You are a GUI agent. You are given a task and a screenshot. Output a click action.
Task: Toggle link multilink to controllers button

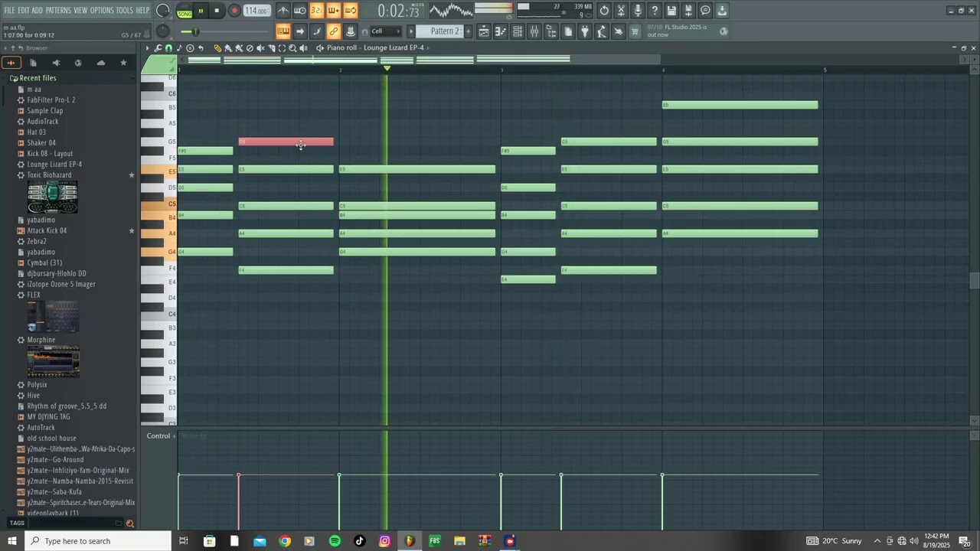point(333,31)
